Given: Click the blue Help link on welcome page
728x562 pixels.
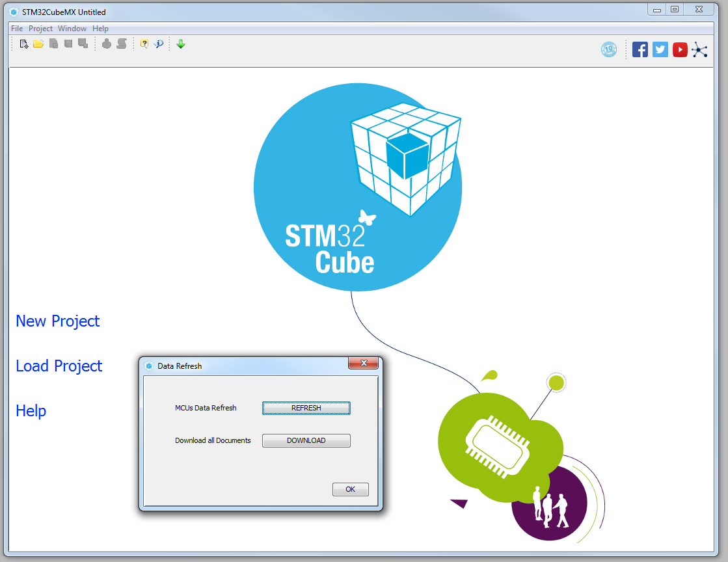Looking at the screenshot, I should pyautogui.click(x=31, y=411).
